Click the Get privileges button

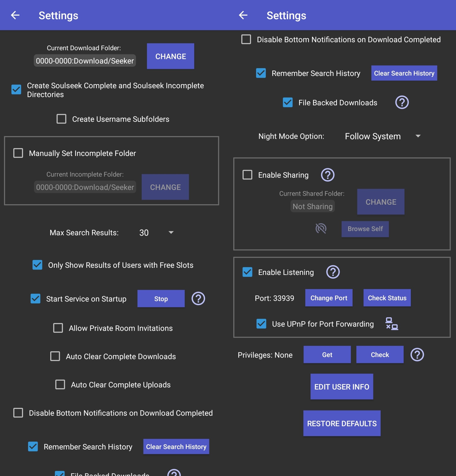pos(327,355)
